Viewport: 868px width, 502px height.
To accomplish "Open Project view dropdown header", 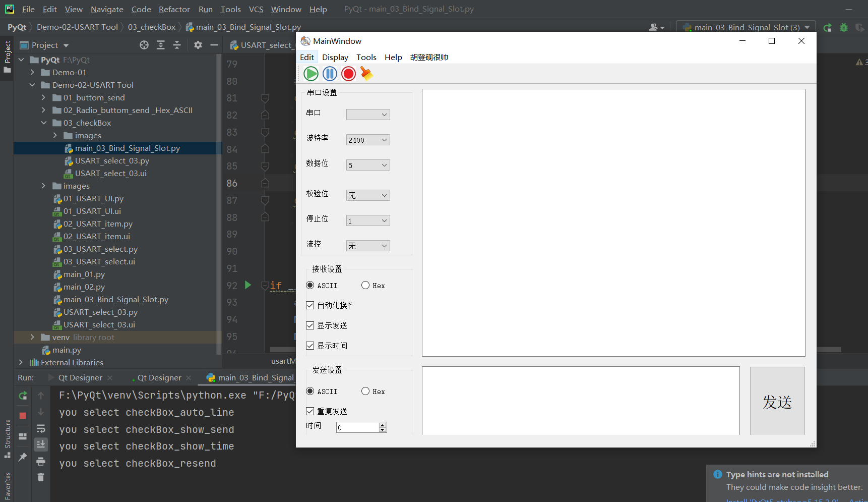I will [44, 45].
